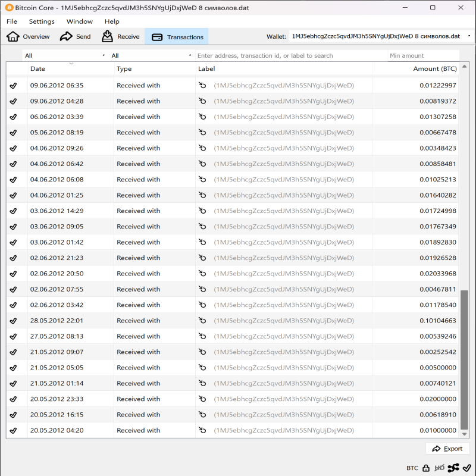Screen dimensions: 476x476
Task: Click the sync status checkmark icon
Action: pyautogui.click(x=467, y=468)
